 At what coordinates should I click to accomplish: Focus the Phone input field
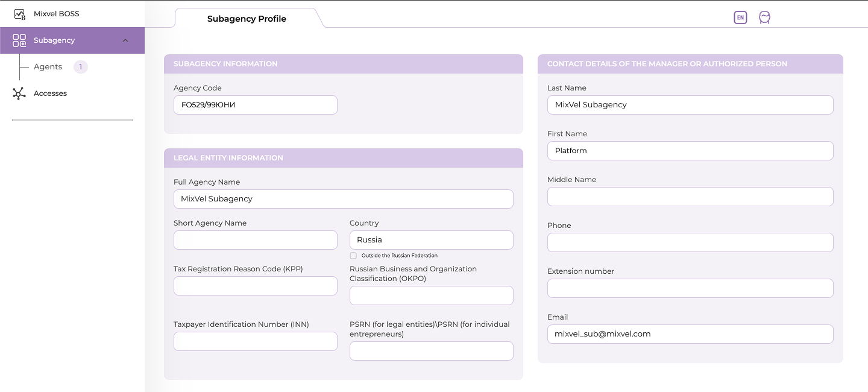point(690,242)
